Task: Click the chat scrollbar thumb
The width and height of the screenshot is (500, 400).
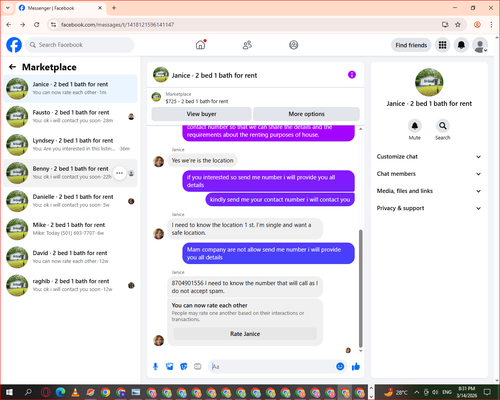Action: tap(360, 289)
